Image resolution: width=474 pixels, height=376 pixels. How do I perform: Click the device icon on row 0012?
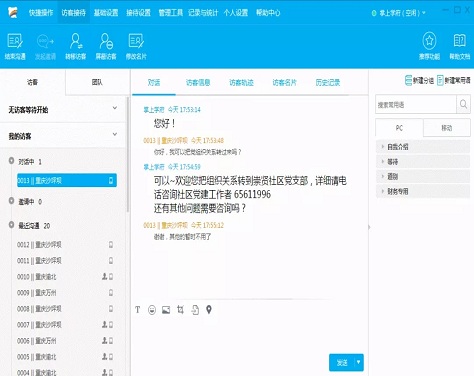(x=111, y=245)
